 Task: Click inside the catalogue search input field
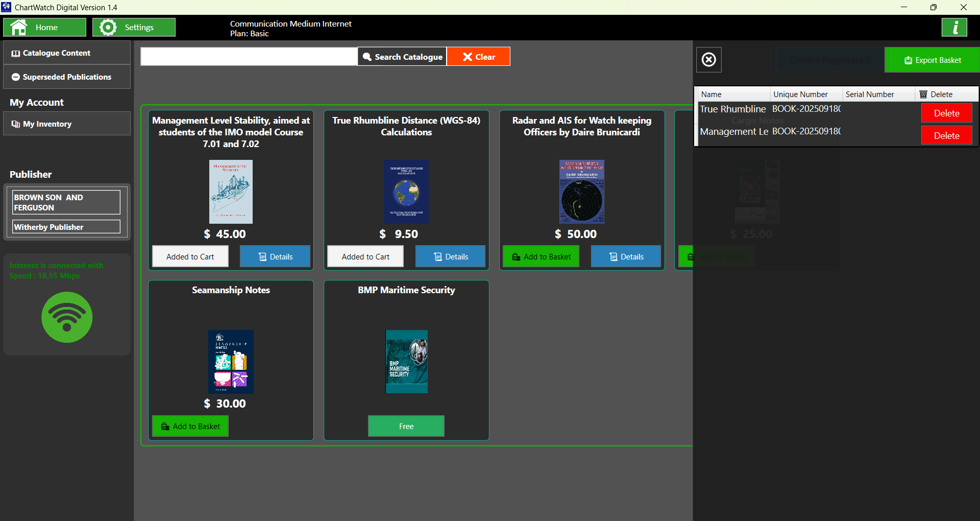[x=249, y=56]
